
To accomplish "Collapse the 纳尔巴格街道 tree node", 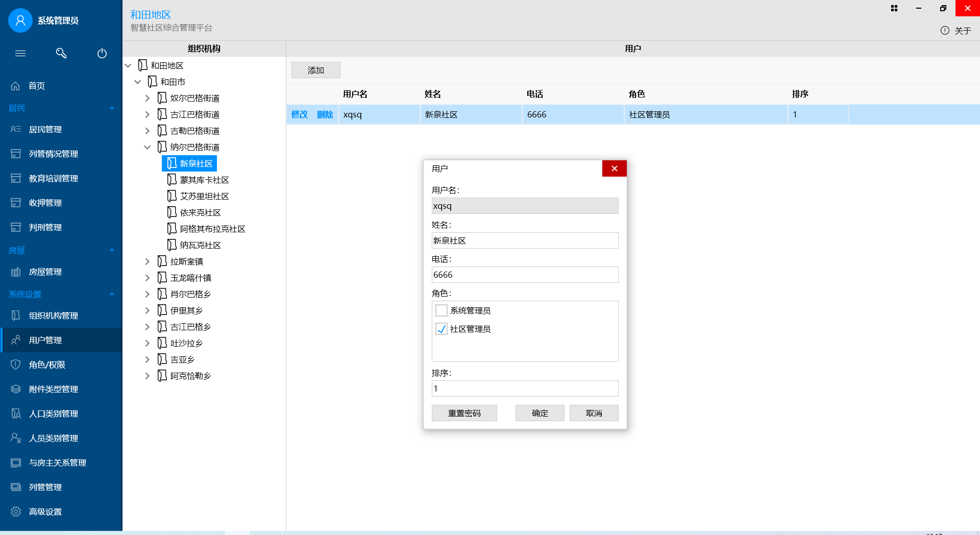I will click(148, 147).
